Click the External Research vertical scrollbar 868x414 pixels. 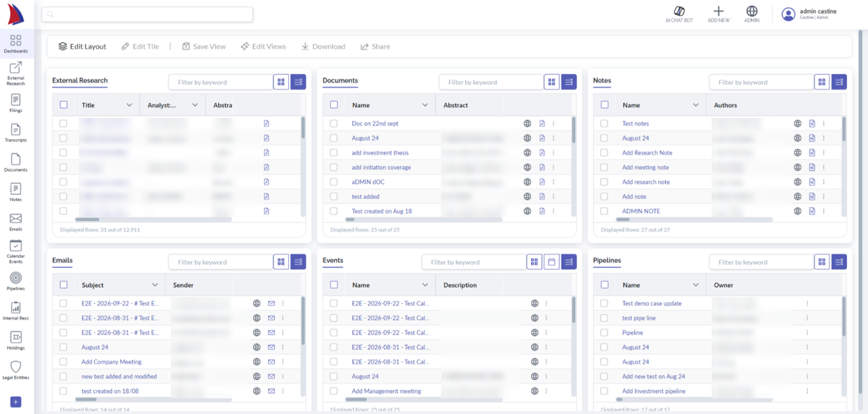click(x=302, y=128)
